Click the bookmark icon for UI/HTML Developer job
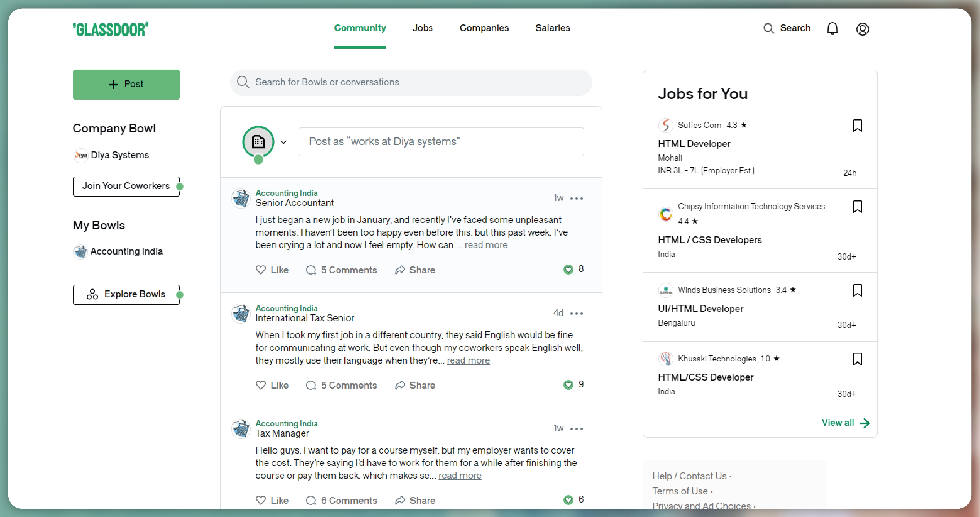This screenshot has height=517, width=980. coord(858,290)
